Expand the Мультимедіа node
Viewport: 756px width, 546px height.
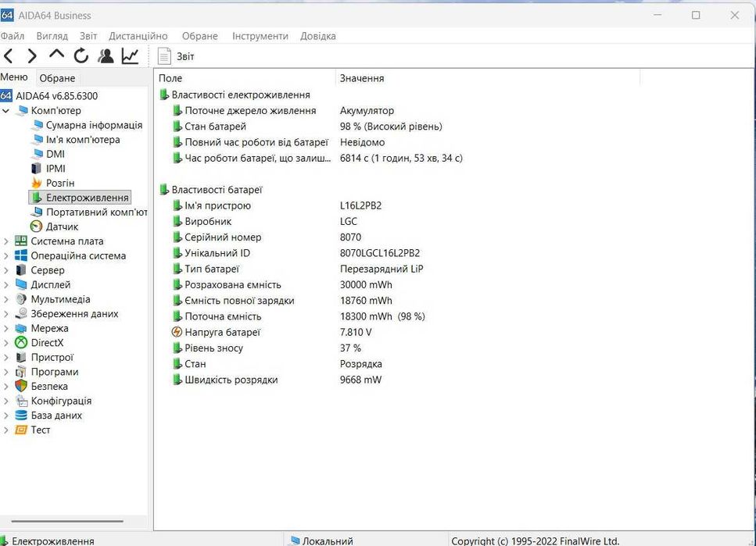coord(5,299)
